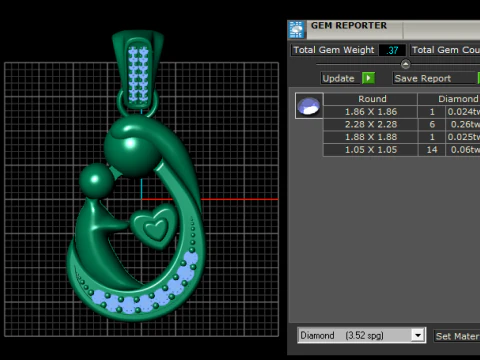Click the GEM REPORTER title text
This screenshot has width=480, height=360.
tap(349, 26)
